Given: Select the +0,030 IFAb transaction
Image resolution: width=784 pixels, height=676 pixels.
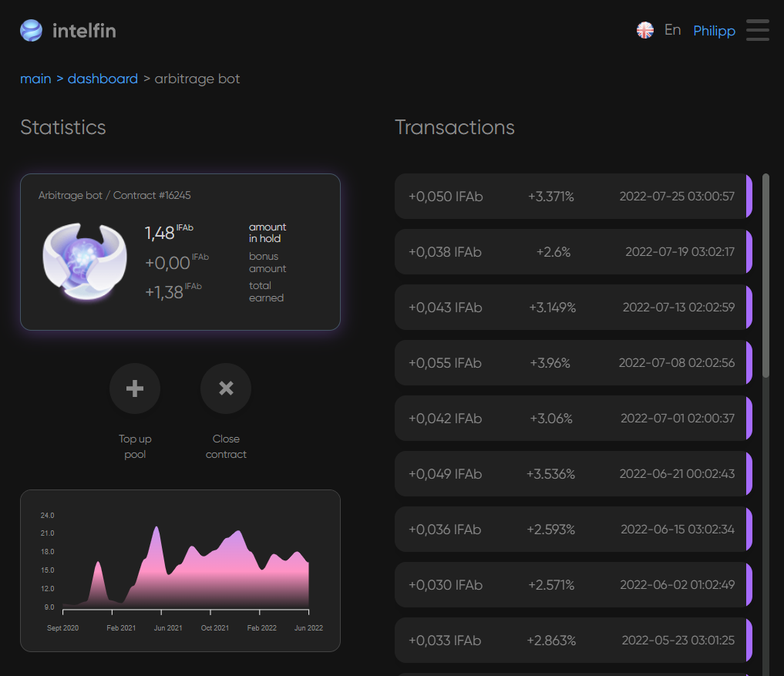Looking at the screenshot, I should coord(572,585).
